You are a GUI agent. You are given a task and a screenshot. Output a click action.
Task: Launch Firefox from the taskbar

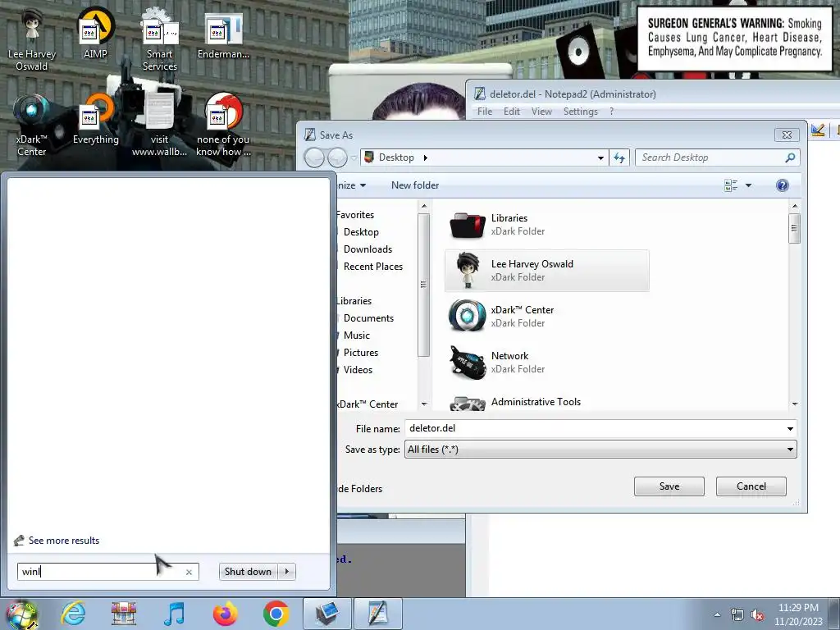pyautogui.click(x=225, y=614)
